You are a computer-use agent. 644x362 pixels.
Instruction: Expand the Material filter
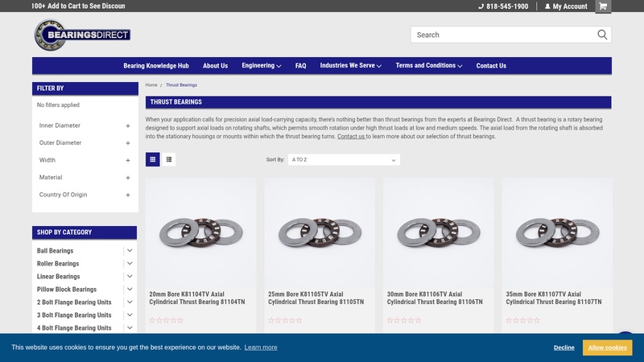(x=128, y=178)
